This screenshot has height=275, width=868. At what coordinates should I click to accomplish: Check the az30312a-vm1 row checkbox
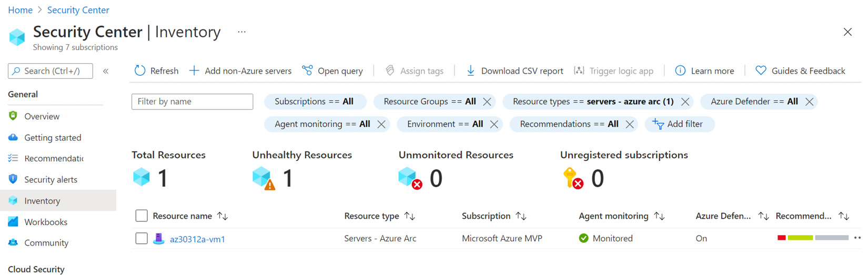tap(142, 238)
